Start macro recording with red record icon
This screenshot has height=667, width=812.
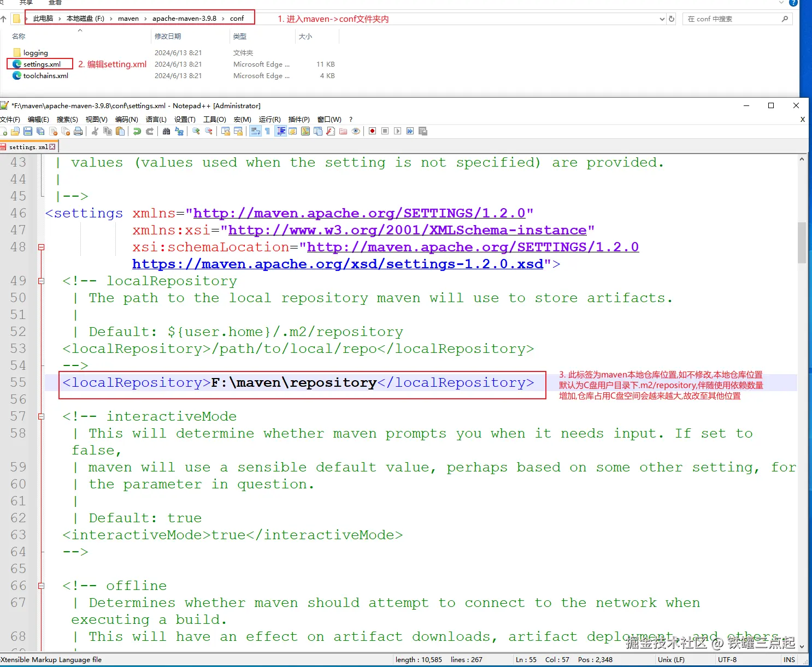click(372, 131)
